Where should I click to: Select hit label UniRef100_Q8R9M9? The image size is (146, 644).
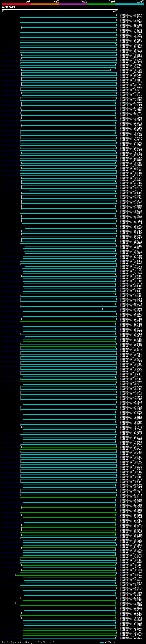pyautogui.click(x=131, y=382)
